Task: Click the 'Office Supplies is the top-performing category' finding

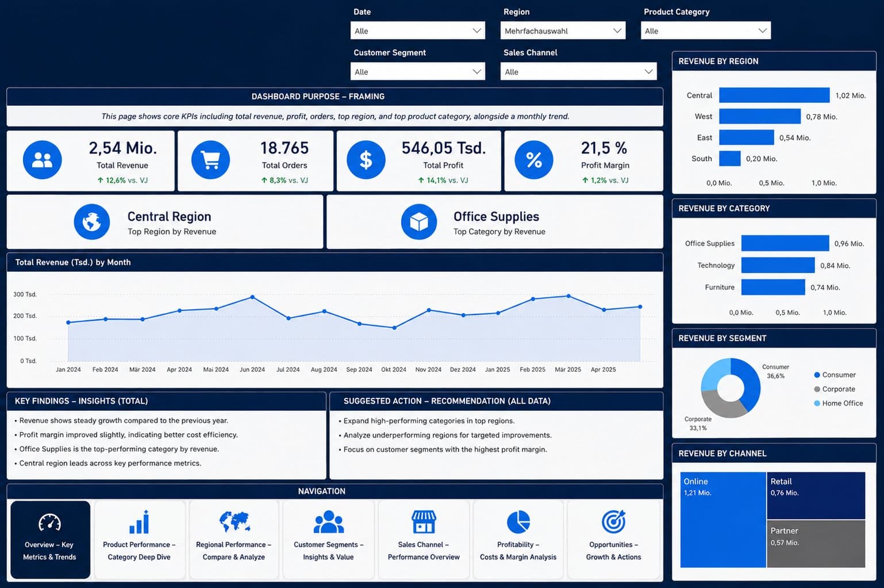Action: (x=117, y=449)
